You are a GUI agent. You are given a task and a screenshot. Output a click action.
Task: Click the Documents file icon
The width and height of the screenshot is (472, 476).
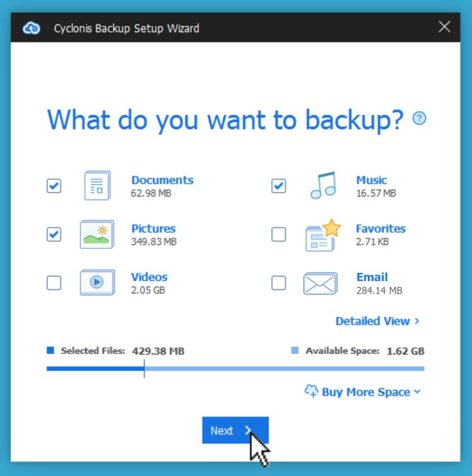97,186
